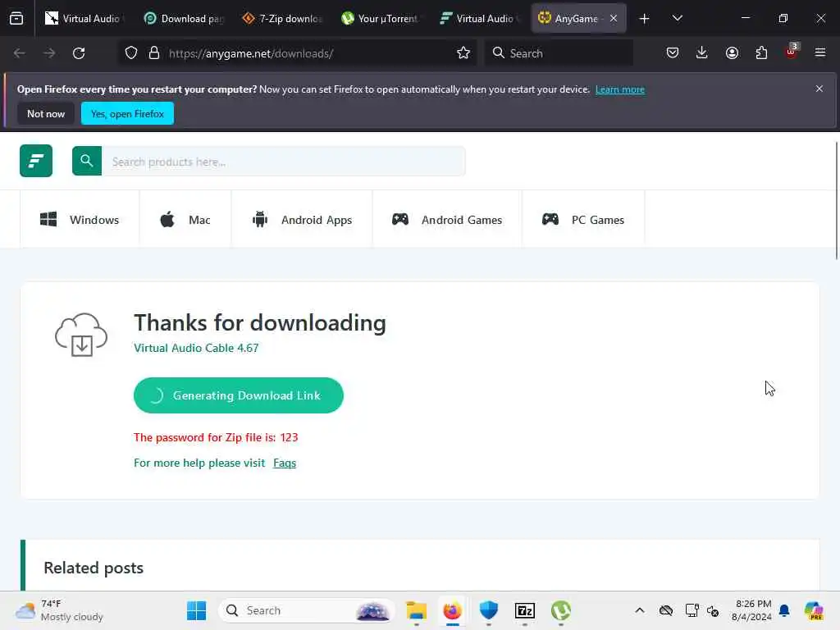840x630 pixels.
Task: Open Windows Security from the taskbar
Action: [x=489, y=610]
